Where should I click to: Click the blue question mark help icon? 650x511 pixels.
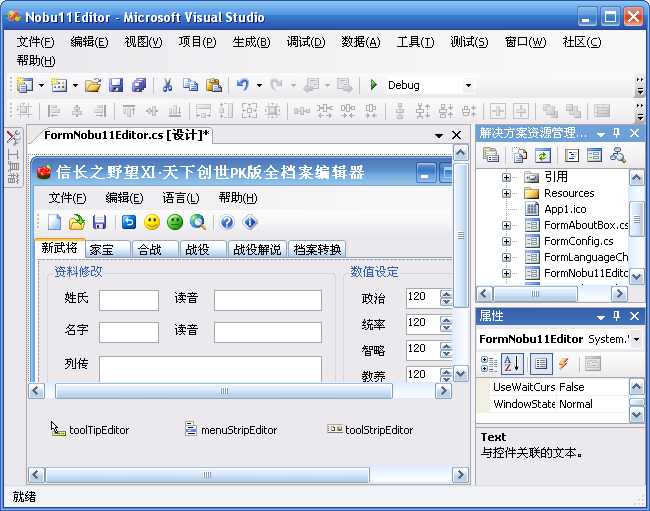coord(227,223)
